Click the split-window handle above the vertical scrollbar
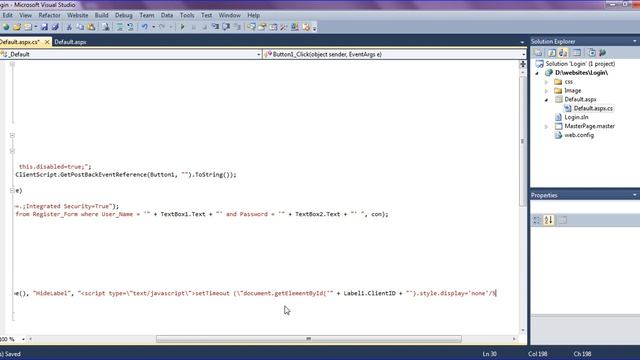The height and width of the screenshot is (360, 640). 522,64
